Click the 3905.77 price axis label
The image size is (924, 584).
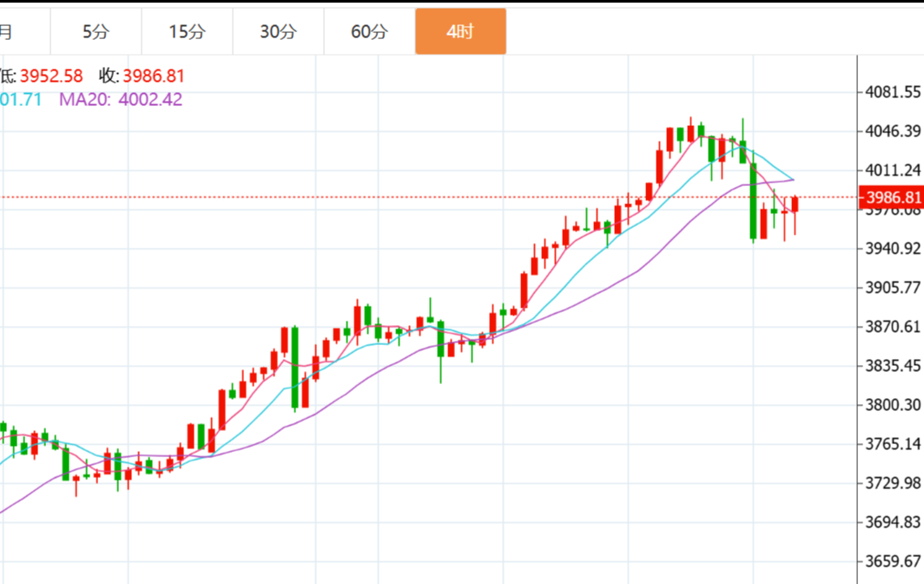[892, 287]
